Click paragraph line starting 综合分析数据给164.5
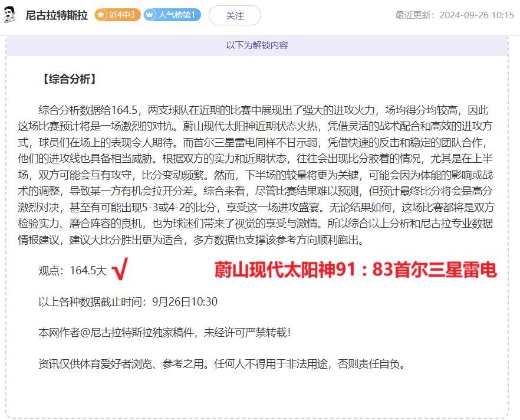The width and height of the screenshot is (520, 420). [x=264, y=110]
